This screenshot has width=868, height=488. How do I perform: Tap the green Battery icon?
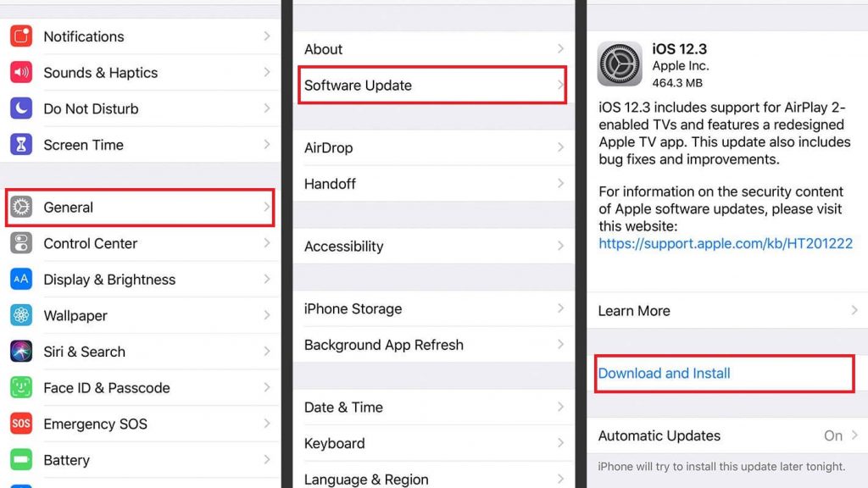tap(21, 459)
